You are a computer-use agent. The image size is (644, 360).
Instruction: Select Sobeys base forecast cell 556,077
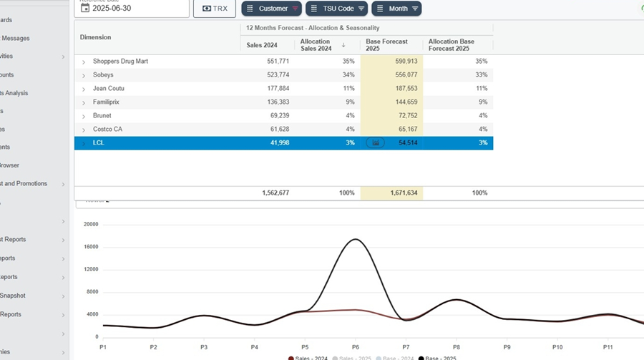click(x=392, y=75)
